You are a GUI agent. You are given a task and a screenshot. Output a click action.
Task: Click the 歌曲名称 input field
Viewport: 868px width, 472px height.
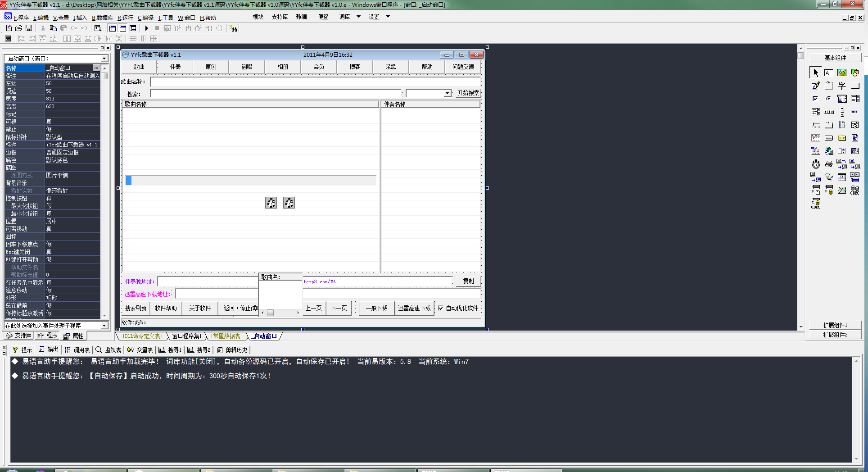pos(316,82)
